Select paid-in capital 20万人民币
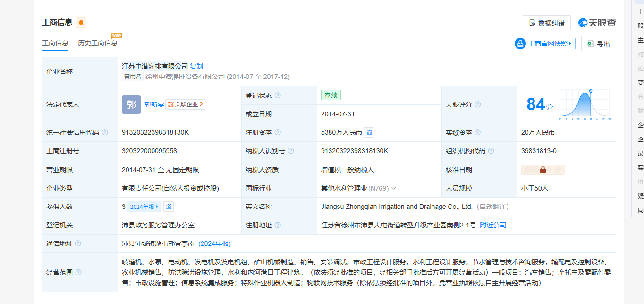 pyautogui.click(x=538, y=132)
